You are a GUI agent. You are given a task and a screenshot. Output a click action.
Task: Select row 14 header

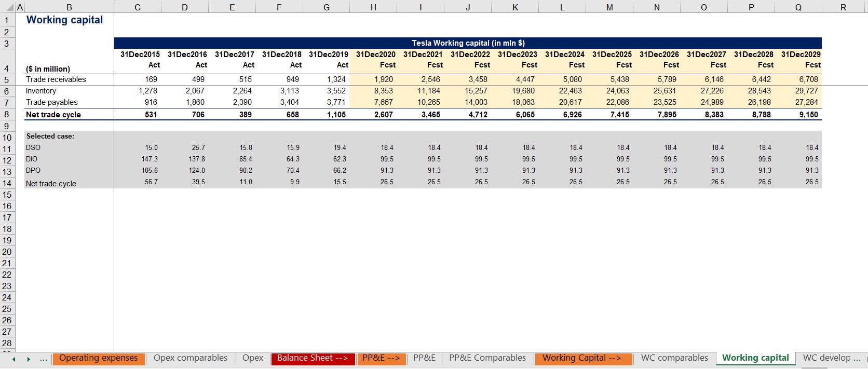click(x=7, y=183)
